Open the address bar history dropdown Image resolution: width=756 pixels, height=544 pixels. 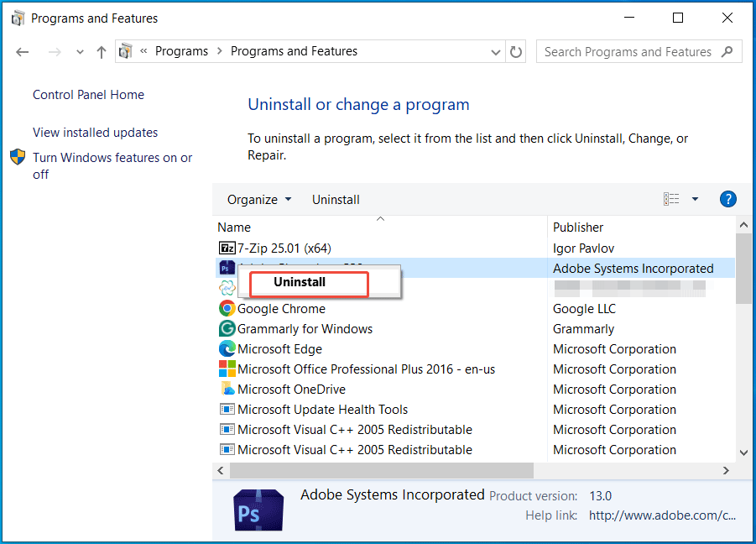pos(495,51)
